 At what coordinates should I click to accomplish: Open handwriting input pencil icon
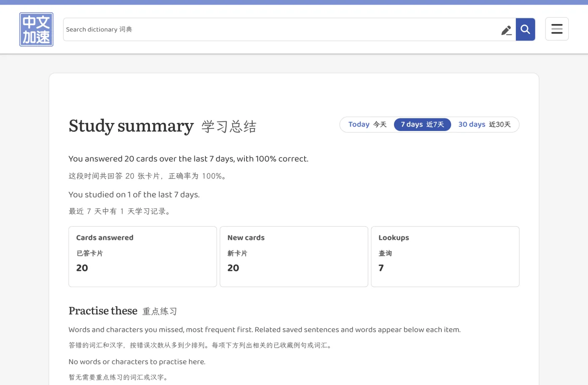pyautogui.click(x=506, y=30)
